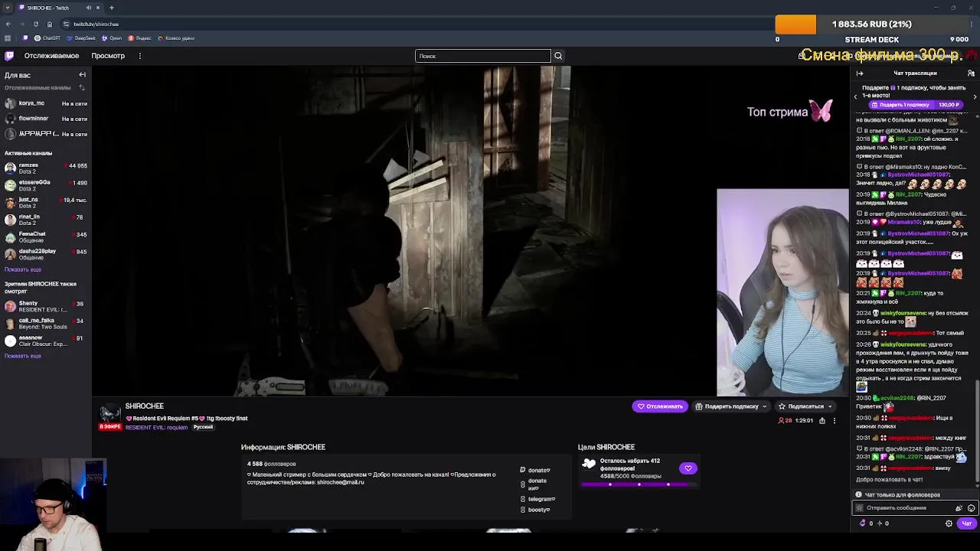Open asasnow channel in sidebar
Image resolution: width=980 pixels, height=551 pixels.
click(46, 341)
